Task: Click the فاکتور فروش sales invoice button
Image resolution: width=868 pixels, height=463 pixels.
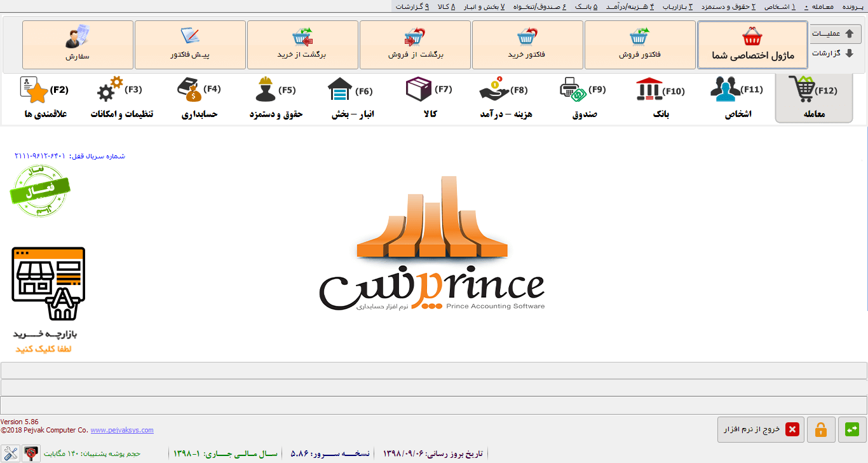Action: 640,45
